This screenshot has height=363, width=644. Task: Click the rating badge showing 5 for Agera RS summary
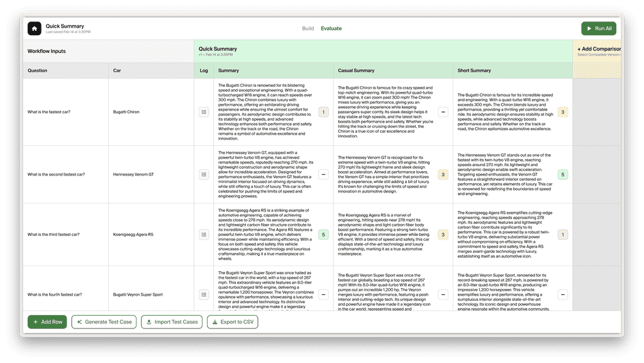point(323,234)
